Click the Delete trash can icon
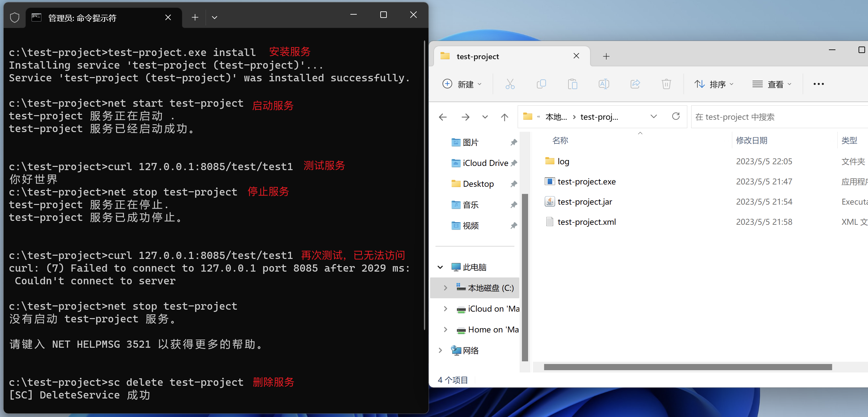Viewport: 868px width, 417px height. click(666, 84)
